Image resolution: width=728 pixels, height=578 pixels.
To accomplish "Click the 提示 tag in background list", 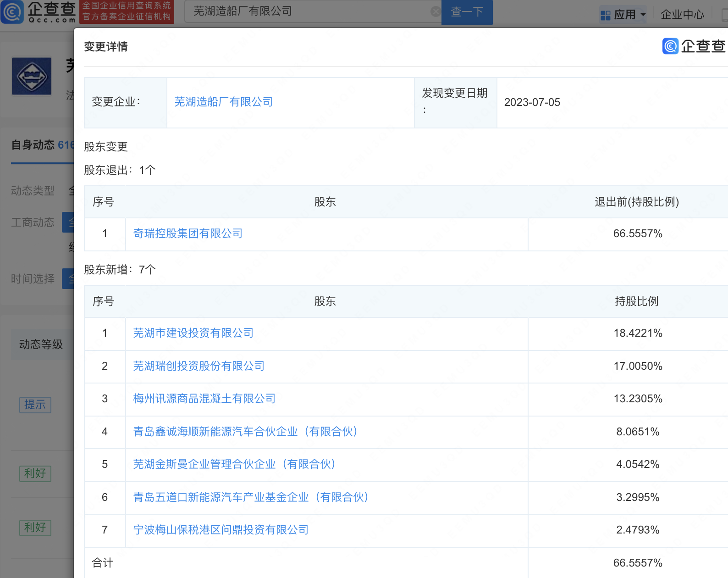I will point(35,405).
